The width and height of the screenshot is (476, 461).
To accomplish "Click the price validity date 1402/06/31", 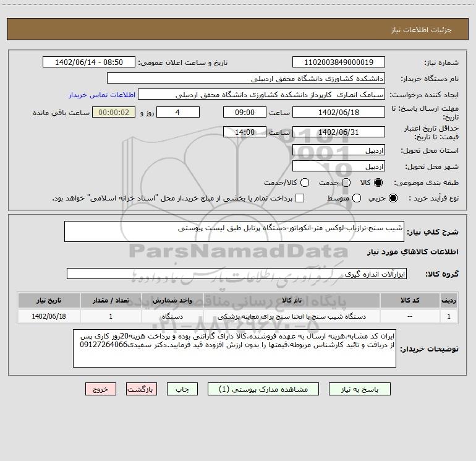I will coord(339,132).
